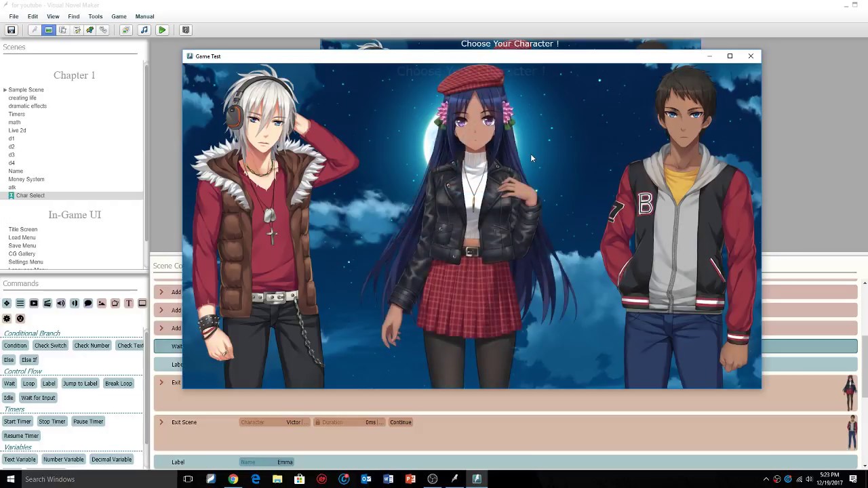Open the Settings Menu UI scene

click(26, 262)
